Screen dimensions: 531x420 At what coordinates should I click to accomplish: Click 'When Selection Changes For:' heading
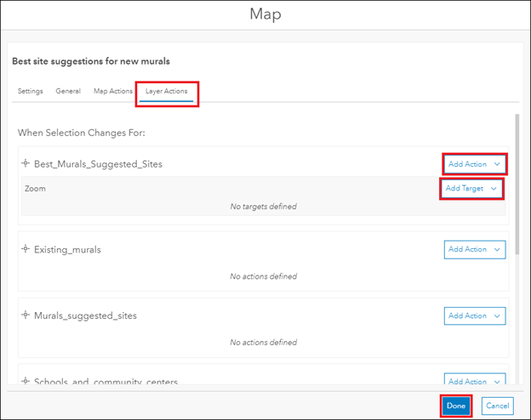tap(82, 133)
